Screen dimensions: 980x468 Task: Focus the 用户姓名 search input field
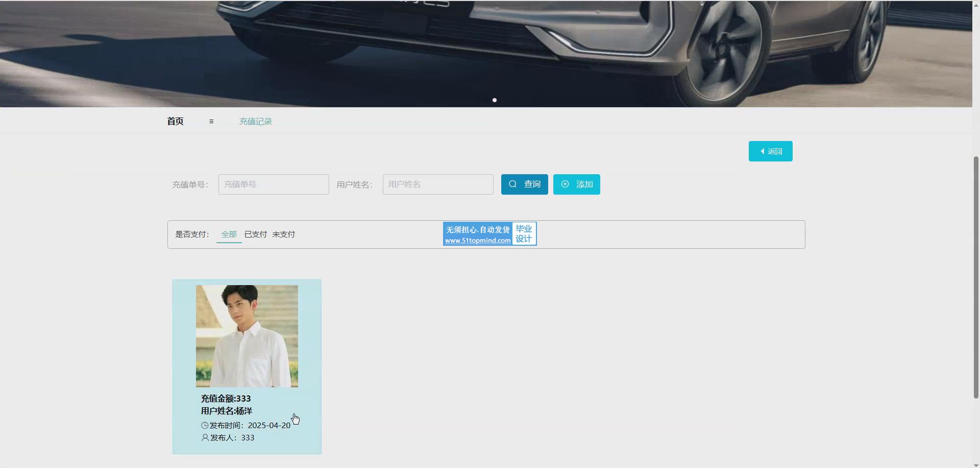pyautogui.click(x=438, y=184)
